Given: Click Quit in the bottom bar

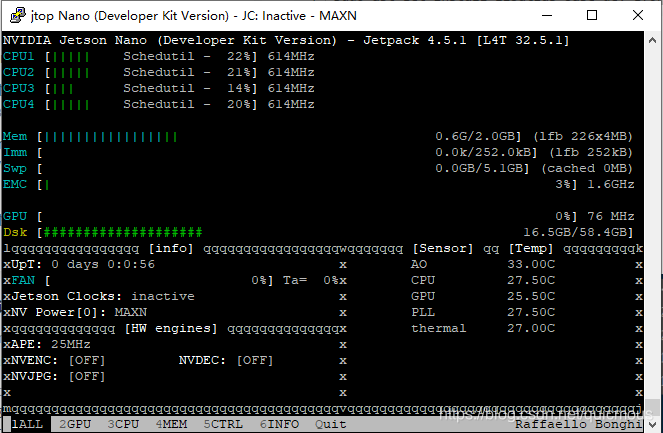Looking at the screenshot, I should click(331, 424).
